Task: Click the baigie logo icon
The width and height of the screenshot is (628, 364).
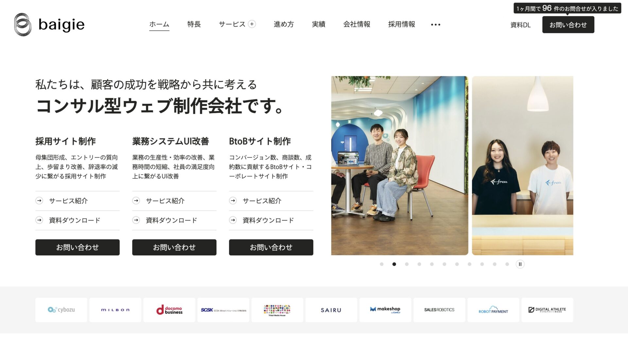Action: tap(23, 25)
